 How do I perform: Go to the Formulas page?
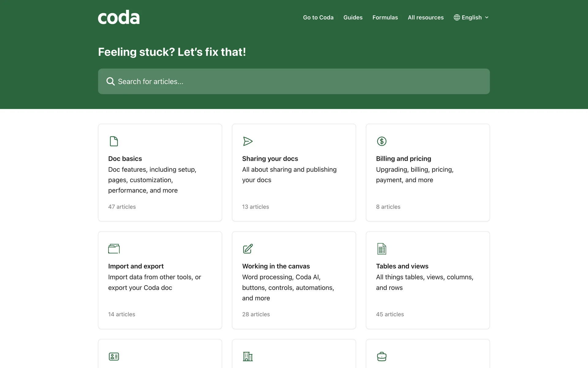click(x=385, y=17)
